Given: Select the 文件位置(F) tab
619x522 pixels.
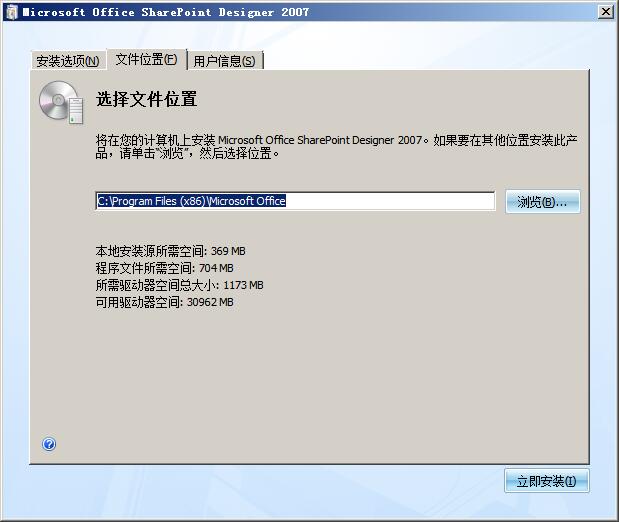Looking at the screenshot, I should [x=146, y=60].
